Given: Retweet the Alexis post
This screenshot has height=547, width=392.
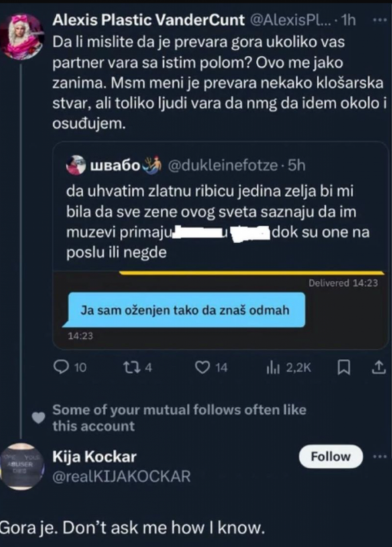Looking at the screenshot, I should (130, 368).
